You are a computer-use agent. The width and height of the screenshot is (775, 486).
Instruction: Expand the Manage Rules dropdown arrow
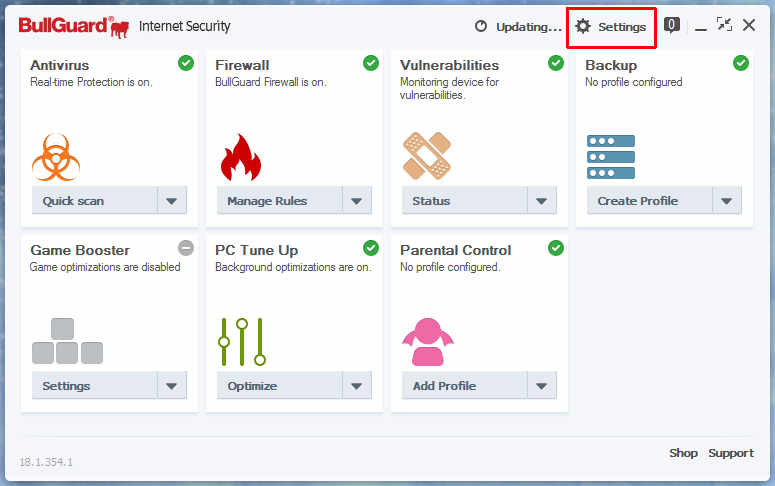tap(357, 201)
